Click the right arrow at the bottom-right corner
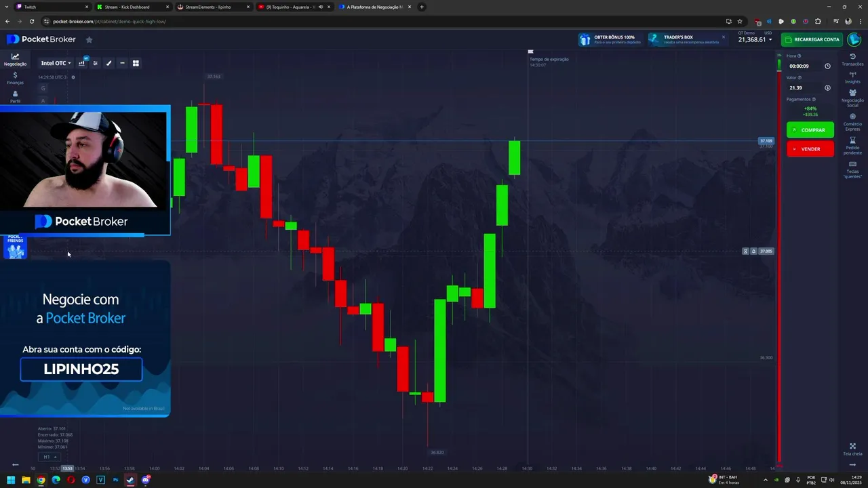Image resolution: width=868 pixels, height=488 pixels. tap(852, 465)
